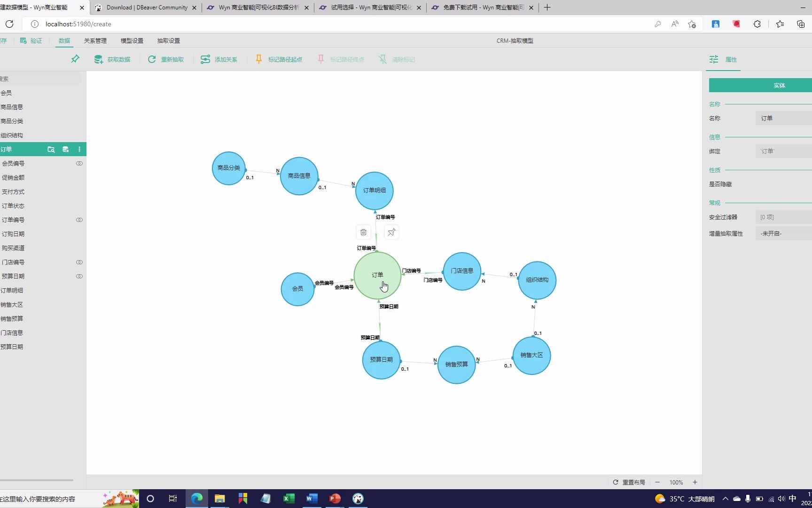The image size is (812, 508).
Task: Click the 验证 validate button
Action: [x=31, y=41]
